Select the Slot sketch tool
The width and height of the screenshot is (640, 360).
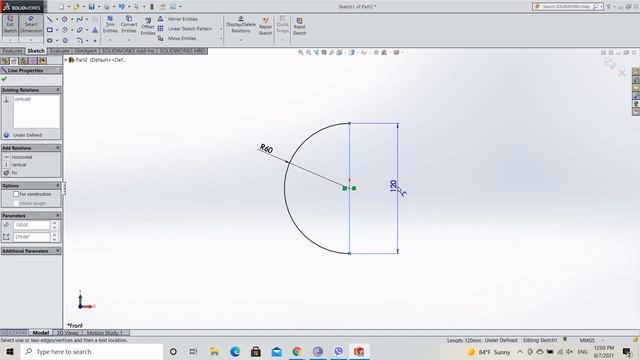[50, 40]
